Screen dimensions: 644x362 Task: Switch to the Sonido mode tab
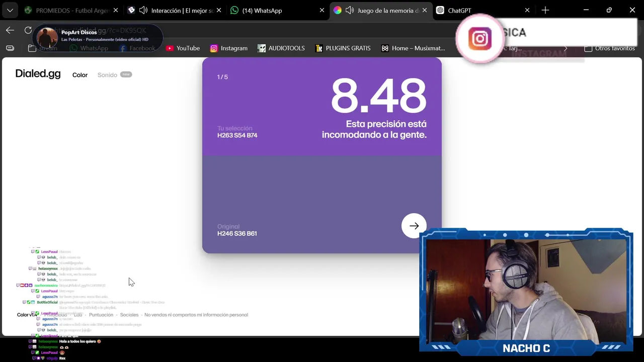tap(107, 75)
